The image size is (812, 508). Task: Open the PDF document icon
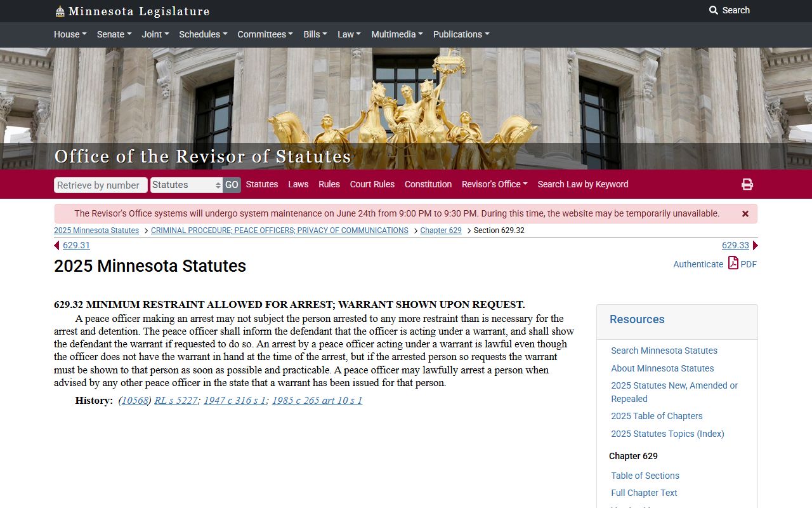pos(733,263)
